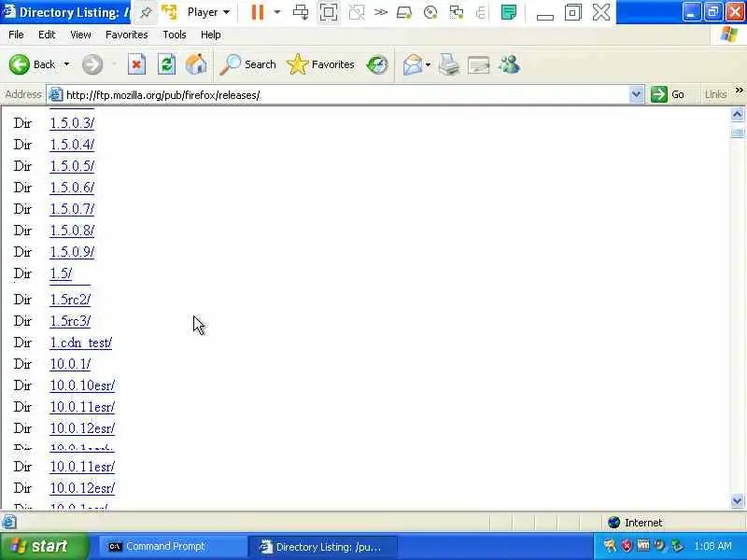Open the 1.5.0.5/ directory link

click(72, 166)
